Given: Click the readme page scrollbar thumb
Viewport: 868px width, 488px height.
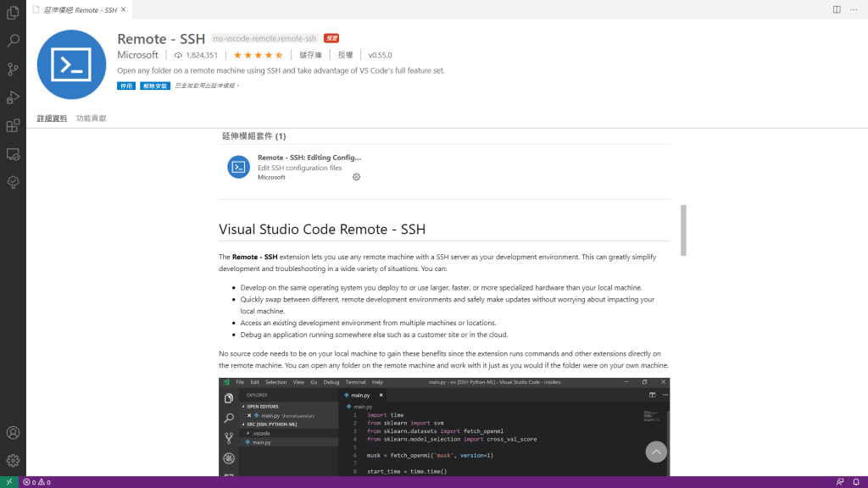Looking at the screenshot, I should (684, 230).
